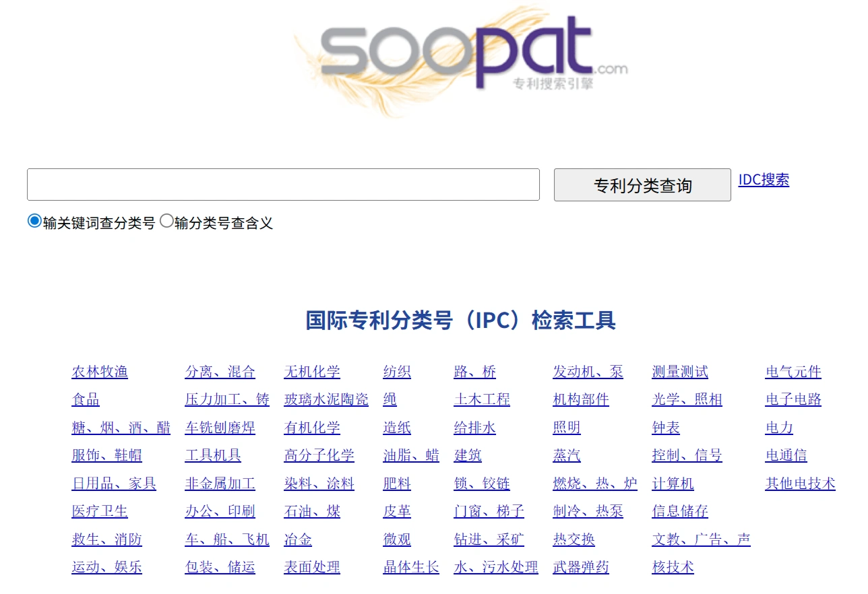The image size is (868, 594).
Task: Open the 肥料 link
Action: pyautogui.click(x=397, y=484)
